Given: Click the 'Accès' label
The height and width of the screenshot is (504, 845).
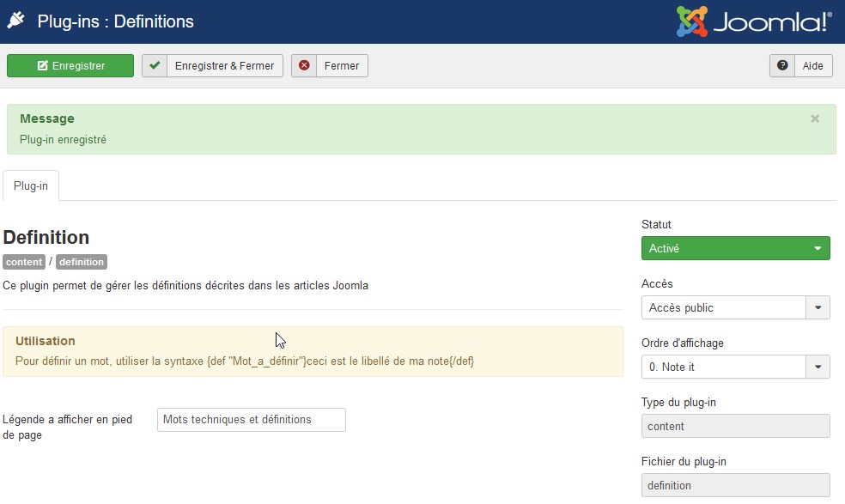Looking at the screenshot, I should (657, 284).
